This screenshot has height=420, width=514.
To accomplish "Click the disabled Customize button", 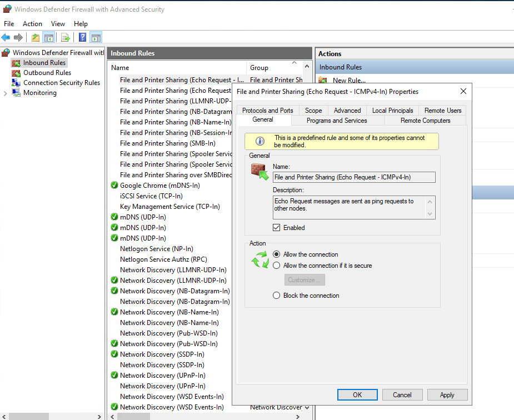I will coord(305,280).
